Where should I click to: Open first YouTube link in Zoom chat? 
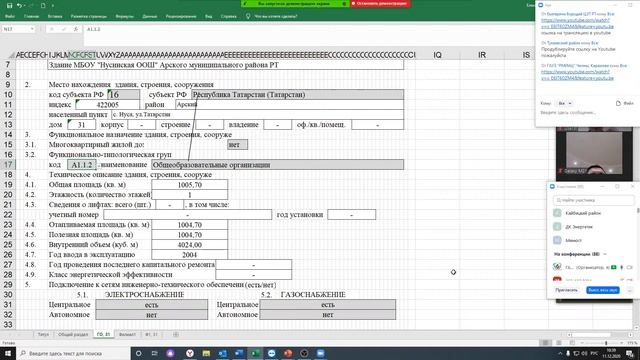tap(577, 23)
